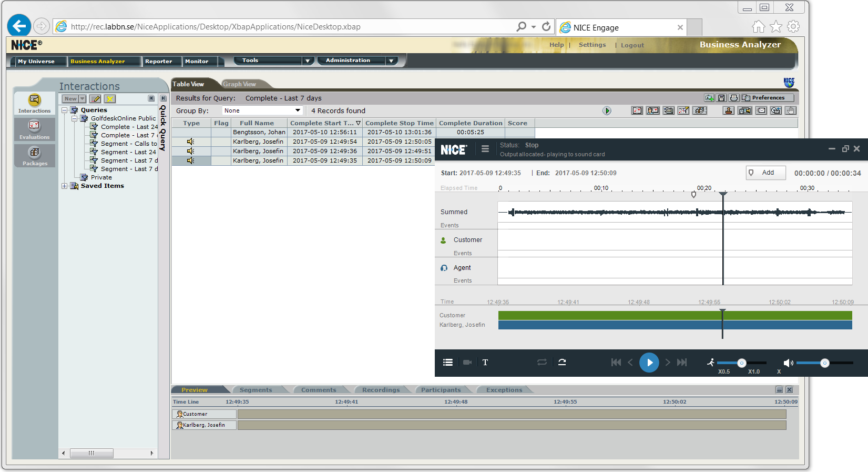Click the edit query pencil icon
This screenshot has width=868, height=472.
(95, 99)
